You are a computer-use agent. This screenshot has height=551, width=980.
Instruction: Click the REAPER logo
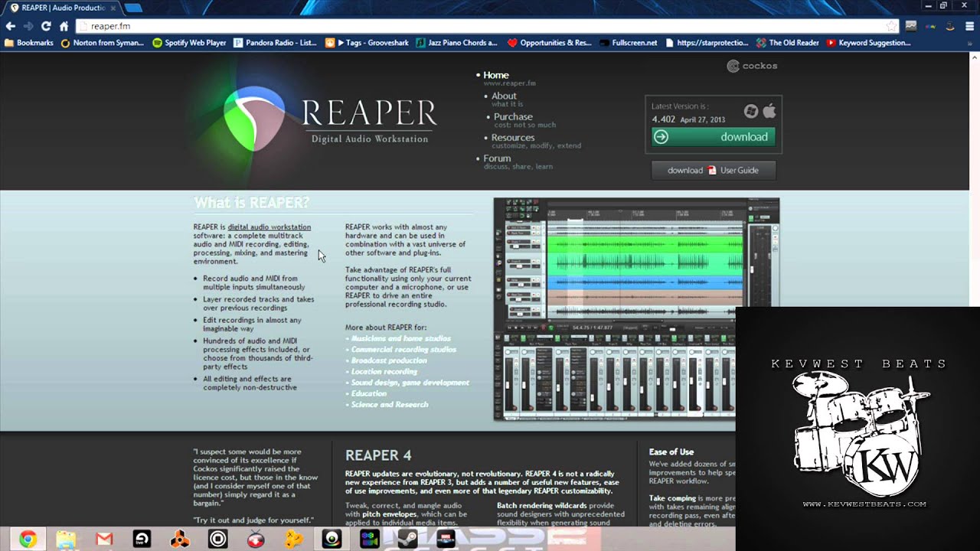pos(329,116)
